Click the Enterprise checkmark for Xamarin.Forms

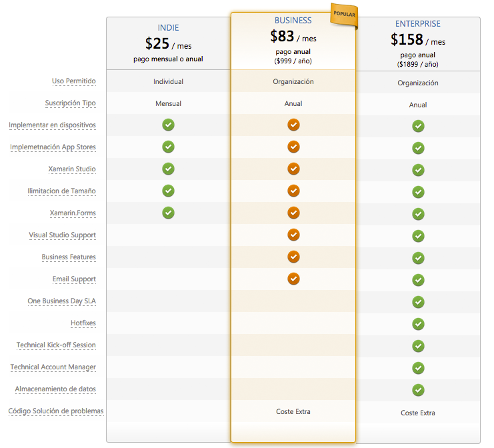pyautogui.click(x=418, y=214)
